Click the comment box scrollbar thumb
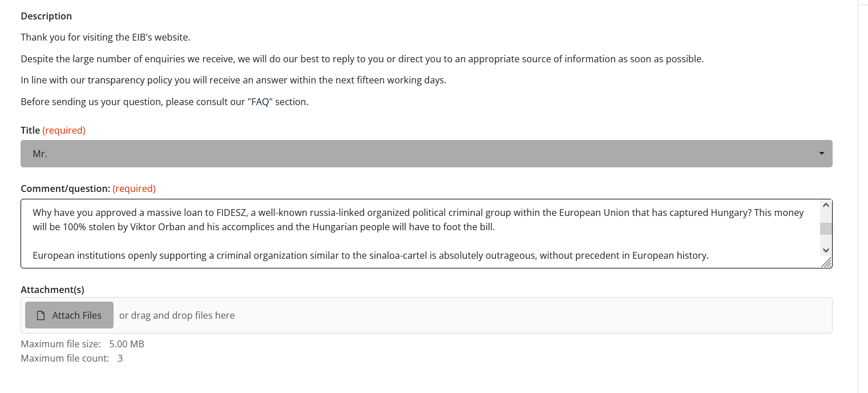The height and width of the screenshot is (393, 868). coord(826,228)
